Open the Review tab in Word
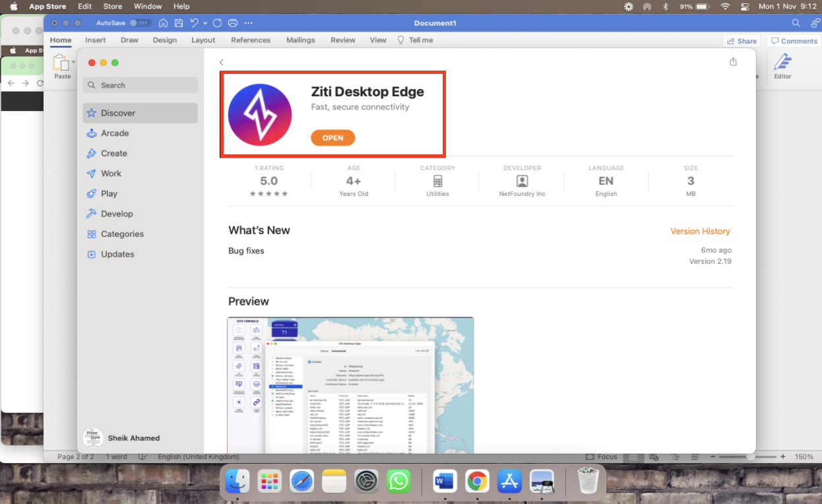This screenshot has height=504, width=822. 343,40
